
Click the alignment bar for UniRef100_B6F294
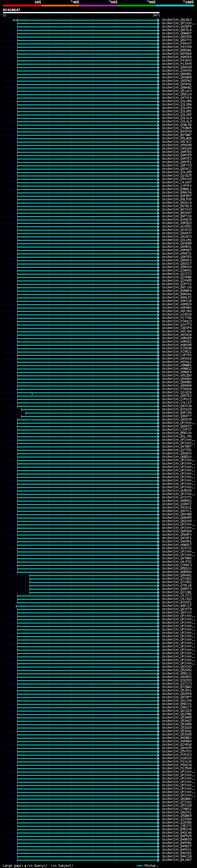(x=93, y=413)
